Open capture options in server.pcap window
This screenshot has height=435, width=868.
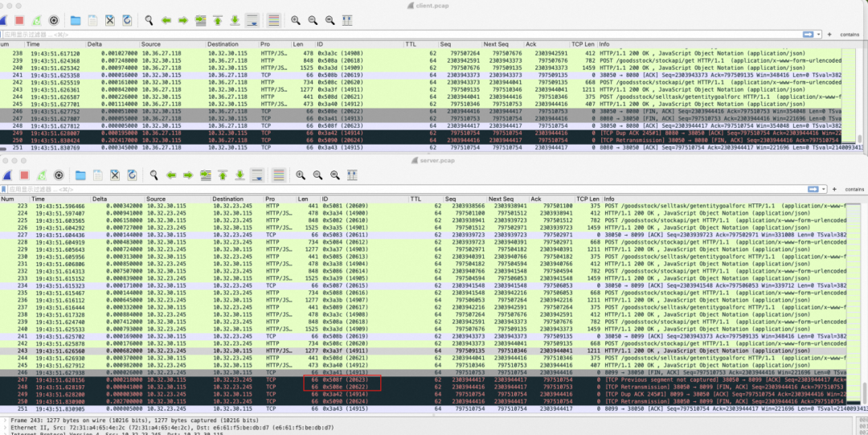58,175
